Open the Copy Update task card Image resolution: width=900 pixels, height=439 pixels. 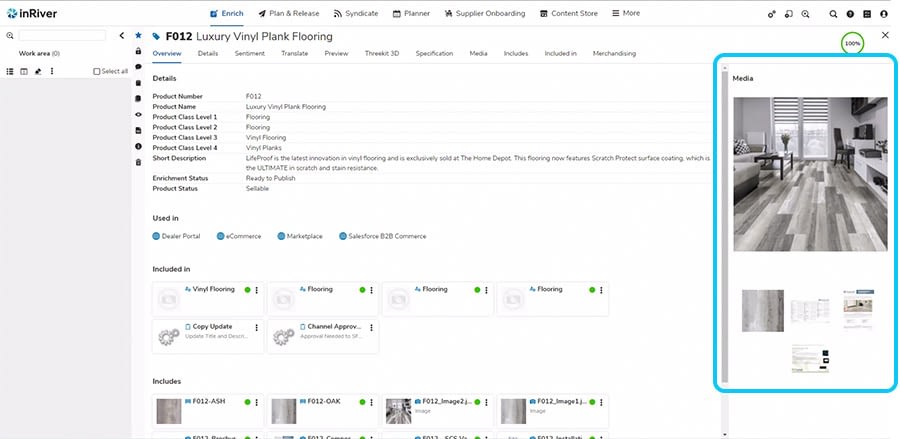(208, 336)
